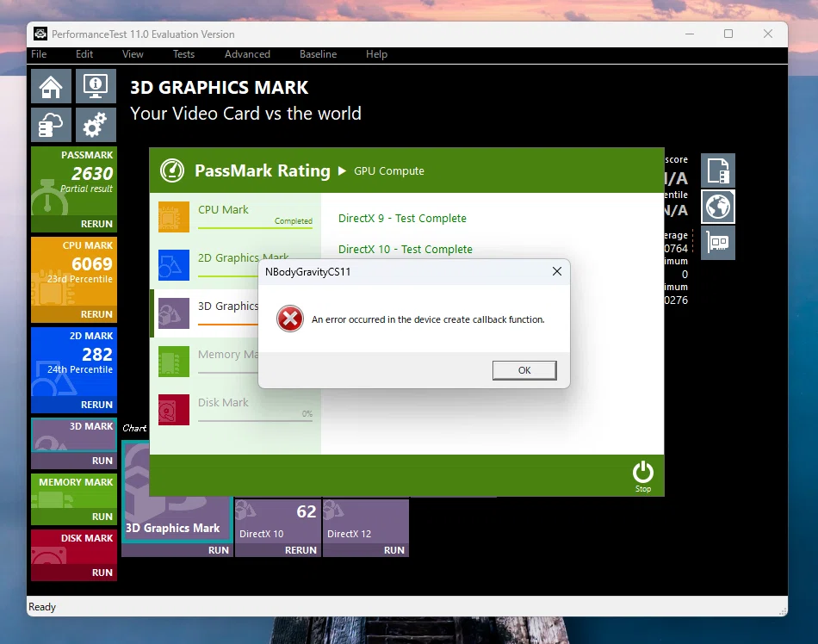Image resolution: width=818 pixels, height=644 pixels.
Task: Click the 'Ready' status bar text
Action: pyautogui.click(x=42, y=607)
